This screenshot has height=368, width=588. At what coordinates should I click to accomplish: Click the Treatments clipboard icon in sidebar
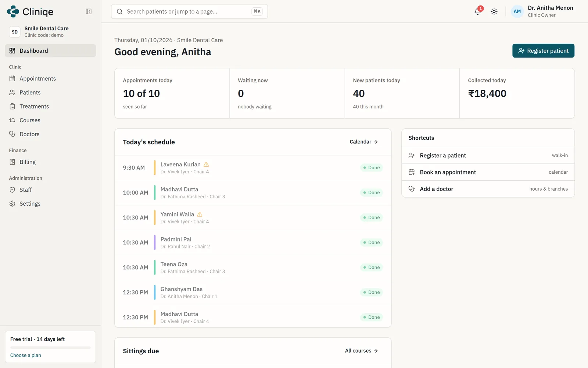[12, 106]
